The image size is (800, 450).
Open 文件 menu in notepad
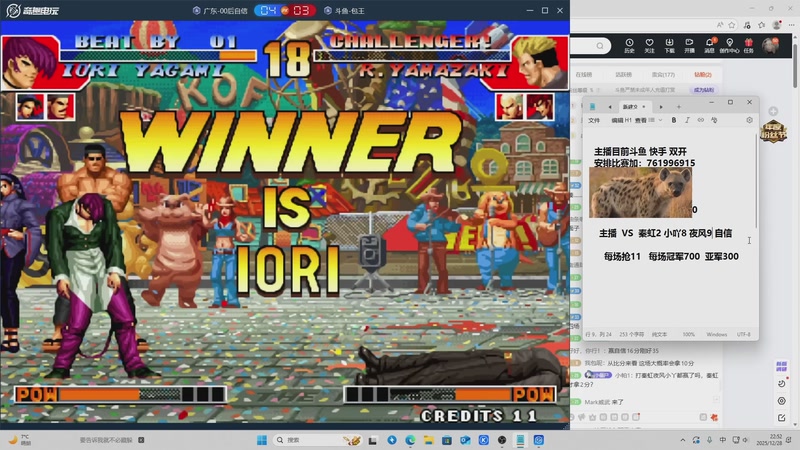pos(594,120)
